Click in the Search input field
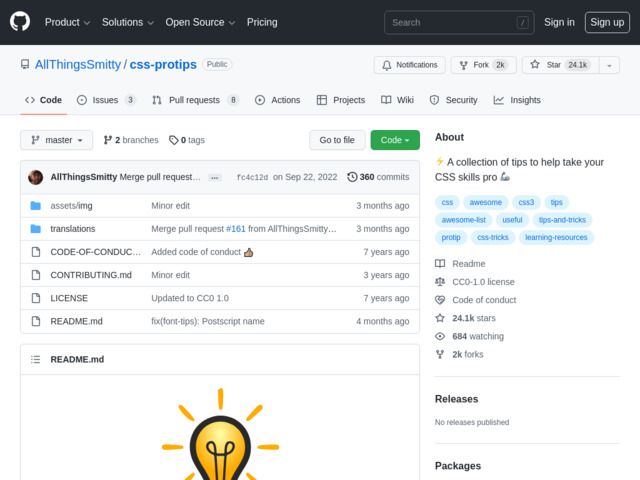Screen dimensions: 640x480 pyautogui.click(x=459, y=22)
